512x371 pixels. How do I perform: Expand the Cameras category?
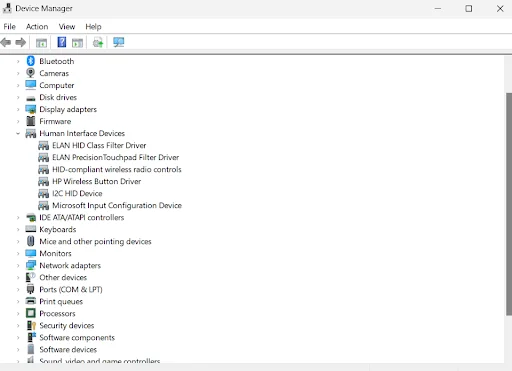pos(18,73)
